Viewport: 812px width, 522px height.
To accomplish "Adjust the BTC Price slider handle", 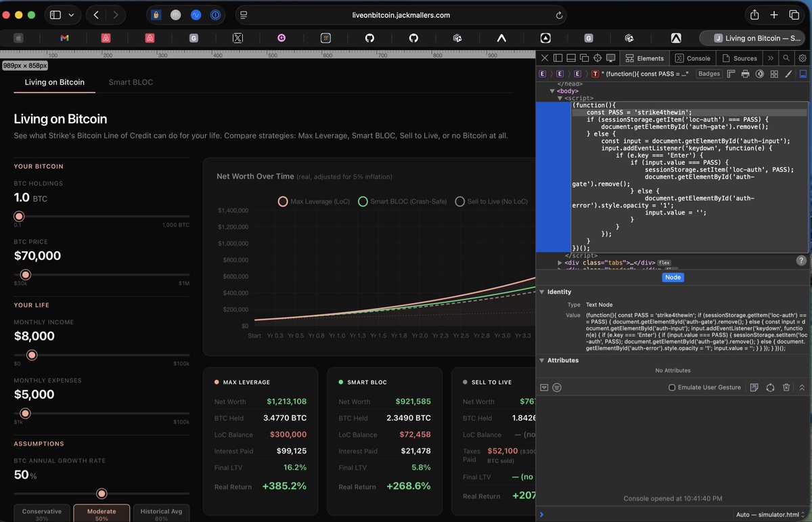I will 26,275.
